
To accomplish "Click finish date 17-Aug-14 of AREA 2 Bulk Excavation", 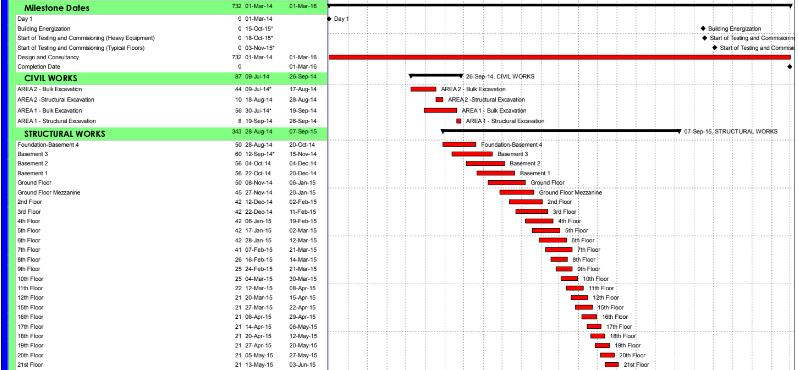I will click(x=303, y=89).
